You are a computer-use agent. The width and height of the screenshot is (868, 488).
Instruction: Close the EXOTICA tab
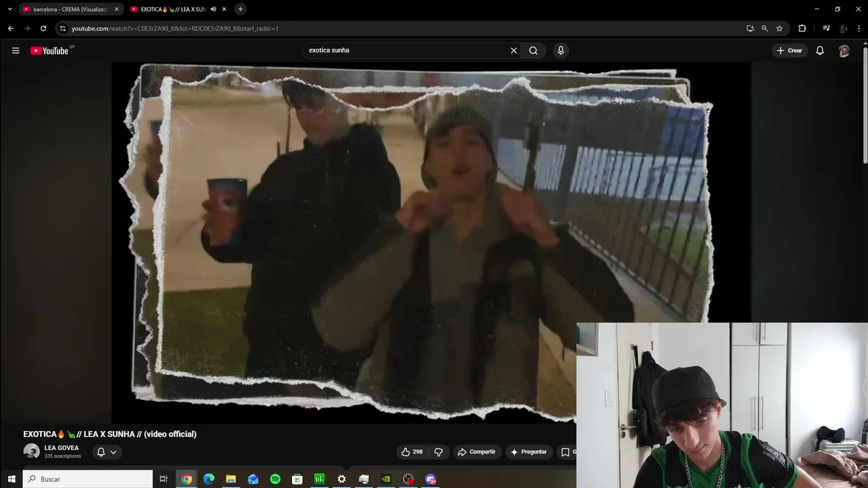pos(224,9)
